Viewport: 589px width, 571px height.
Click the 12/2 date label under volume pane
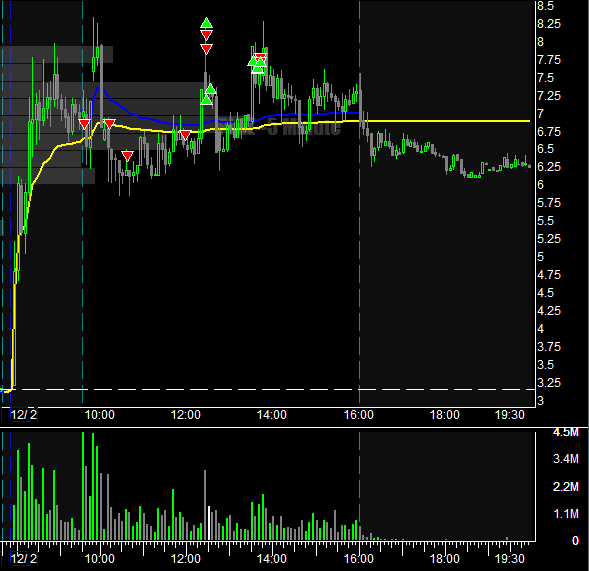pos(24,559)
